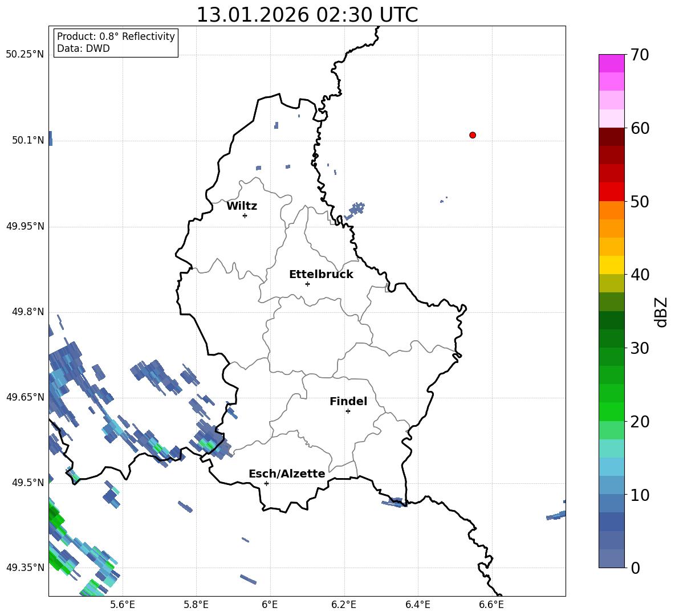Click the bright red 50-52 dBZ swatch
This screenshot has height=616, width=675.
(611, 192)
